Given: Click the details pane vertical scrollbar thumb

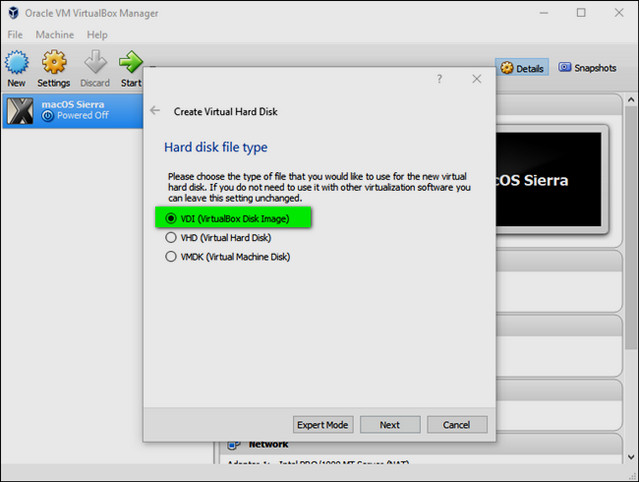Looking at the screenshot, I should coord(631,228).
